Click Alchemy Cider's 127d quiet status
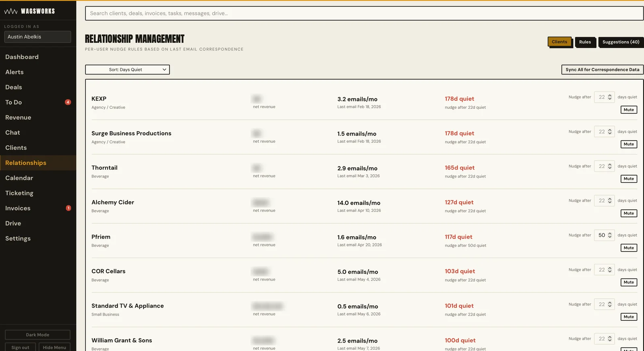The image size is (644, 351). point(459,202)
